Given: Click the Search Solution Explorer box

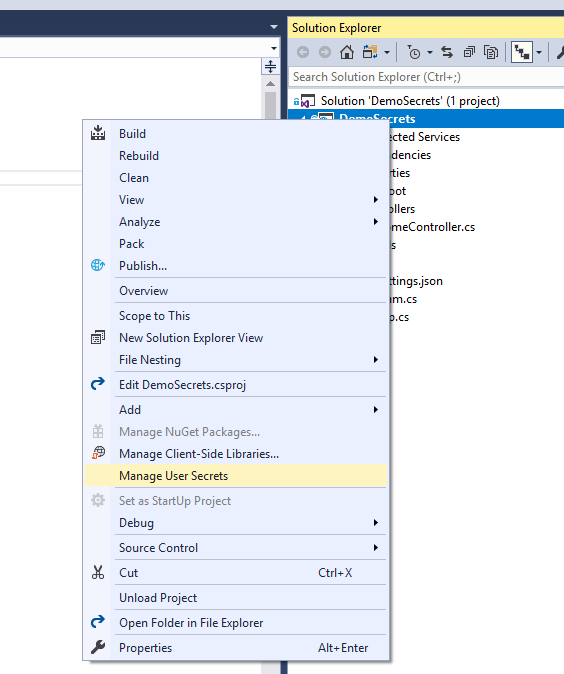Looking at the screenshot, I should (426, 77).
